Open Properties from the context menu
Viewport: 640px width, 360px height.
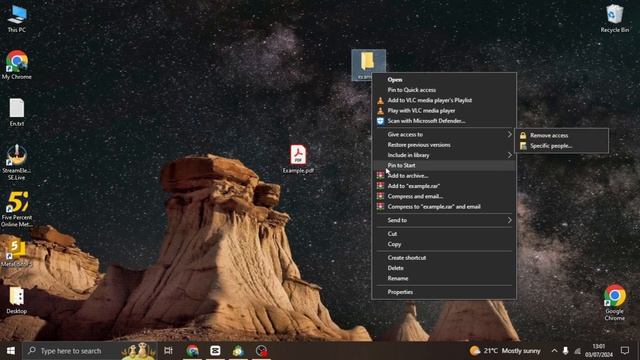point(444,292)
